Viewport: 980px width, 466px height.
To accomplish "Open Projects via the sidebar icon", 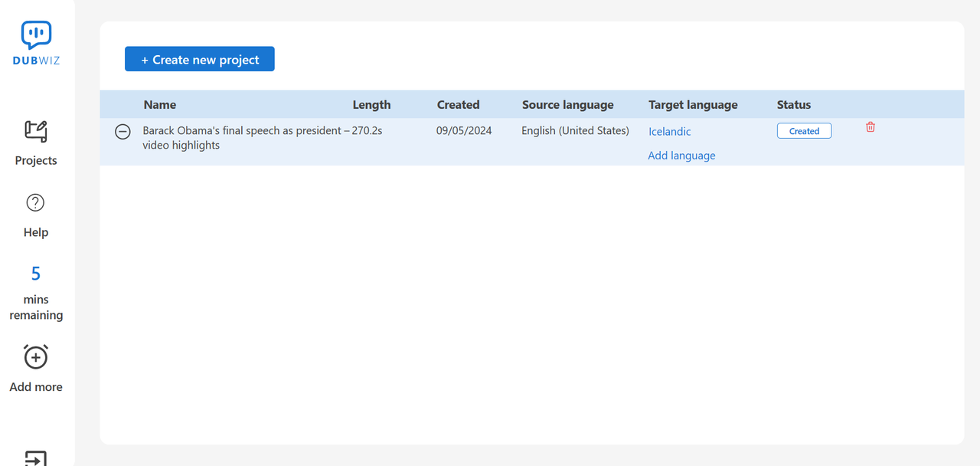I will pos(36,132).
